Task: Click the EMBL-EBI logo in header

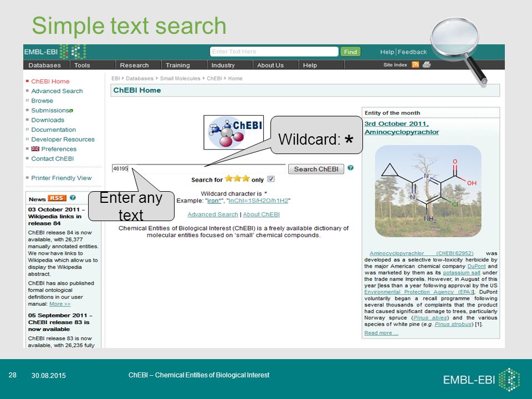Action: 55,52
